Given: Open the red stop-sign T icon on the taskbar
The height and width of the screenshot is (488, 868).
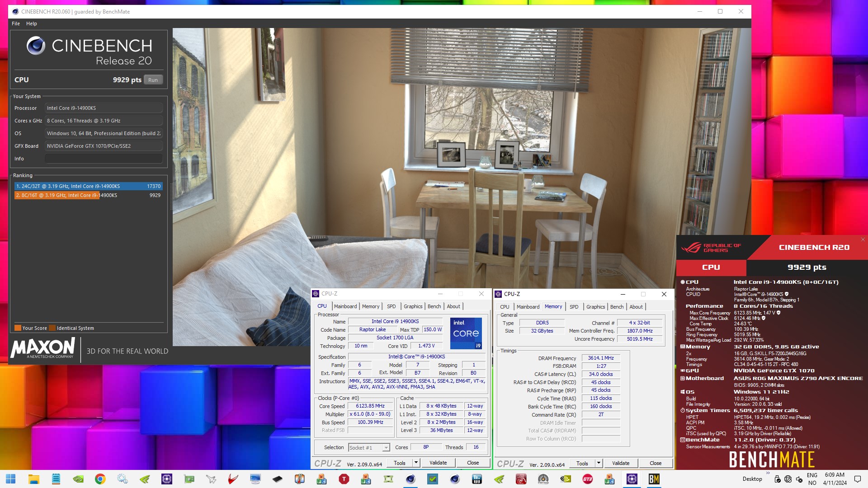Looking at the screenshot, I should (x=344, y=479).
